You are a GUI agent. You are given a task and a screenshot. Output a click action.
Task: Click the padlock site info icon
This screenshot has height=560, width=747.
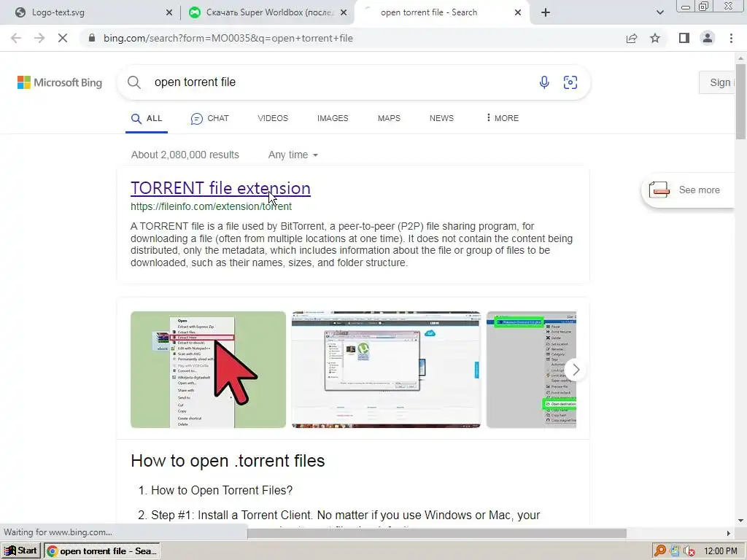pos(92,38)
